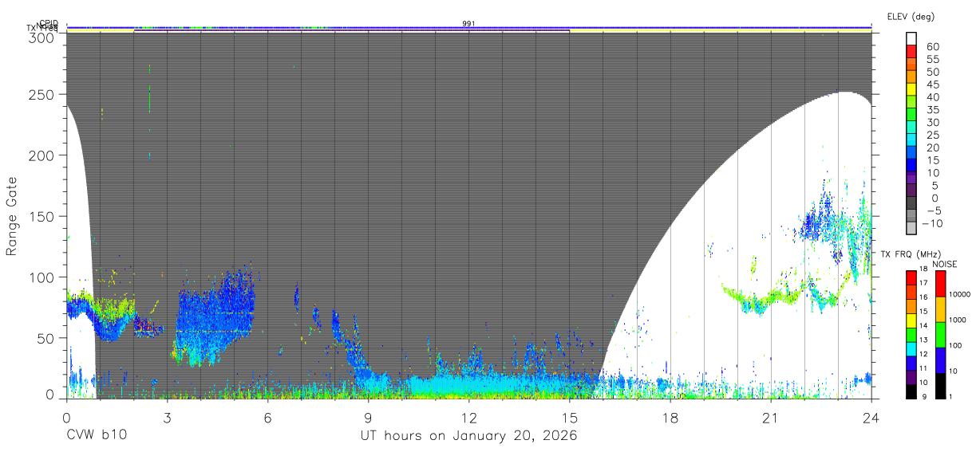Screen dimensions: 980x452
Task: Select the 60 label on the ELEV scale
Action: [932, 47]
